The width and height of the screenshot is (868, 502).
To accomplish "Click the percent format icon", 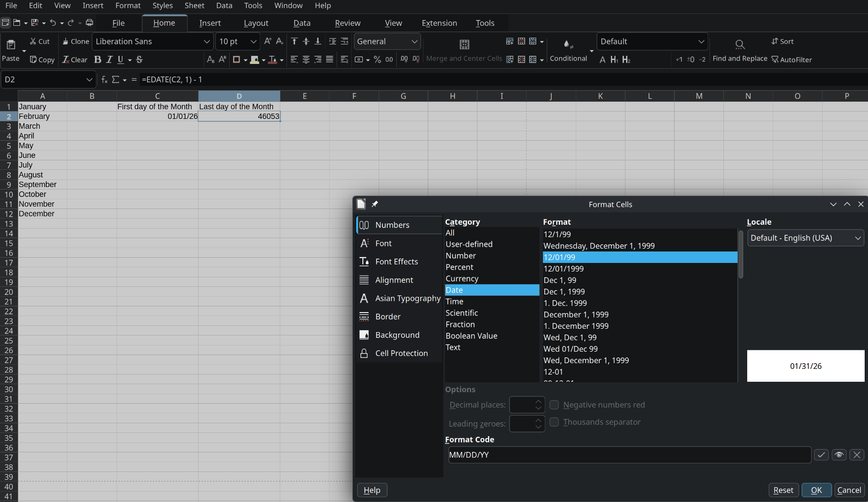I will coord(377,60).
